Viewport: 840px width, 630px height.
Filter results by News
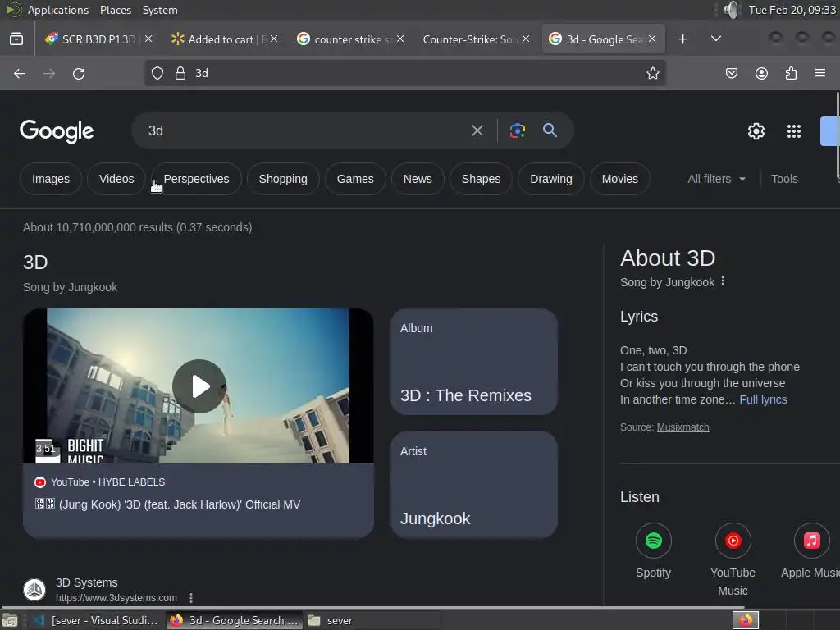(418, 179)
